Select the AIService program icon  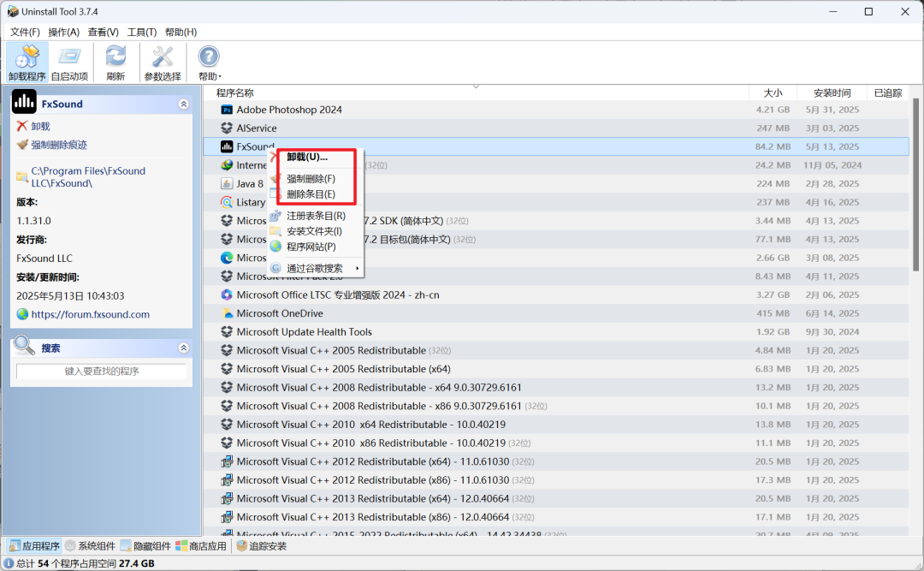tap(226, 128)
